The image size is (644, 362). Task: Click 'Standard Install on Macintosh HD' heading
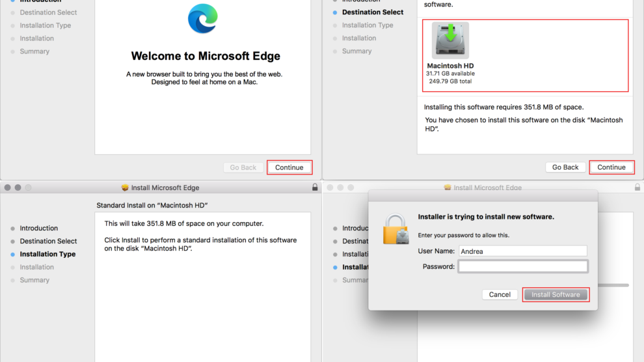point(152,205)
